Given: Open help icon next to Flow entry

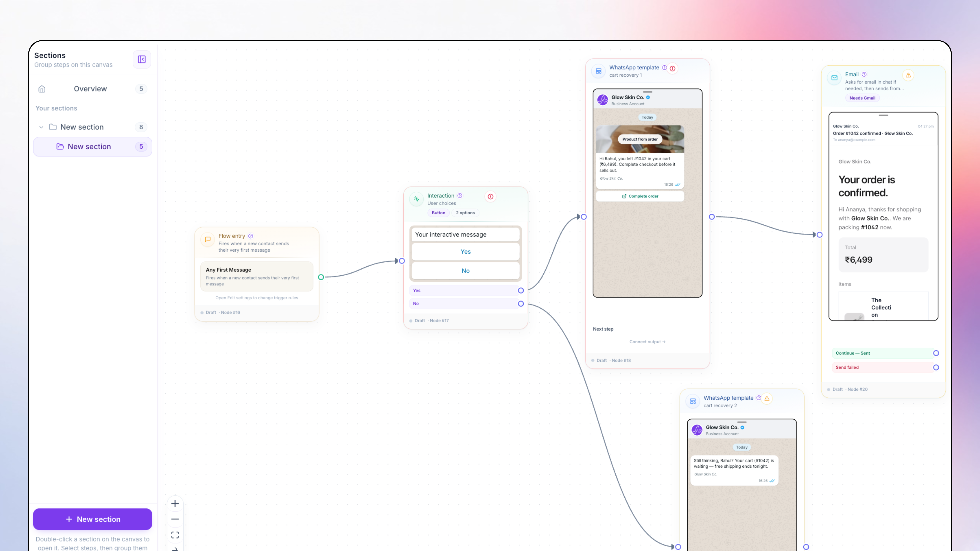Looking at the screenshot, I should pyautogui.click(x=251, y=236).
